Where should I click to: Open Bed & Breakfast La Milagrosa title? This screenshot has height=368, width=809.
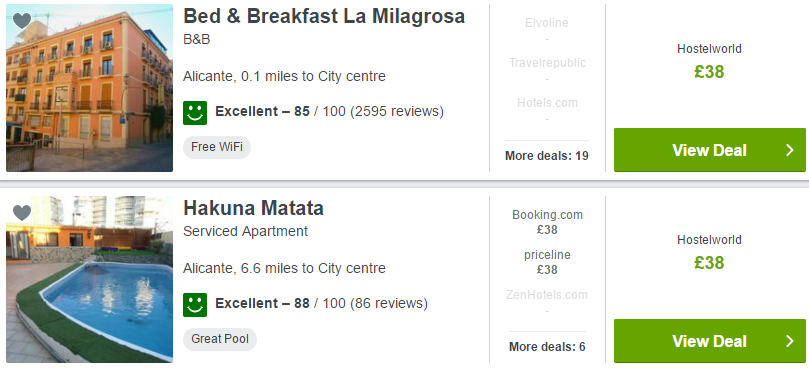click(x=324, y=17)
